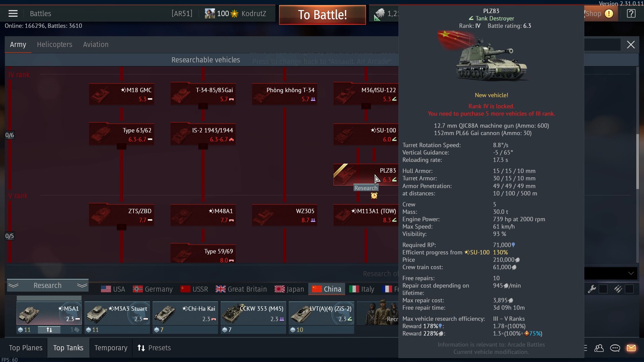Select the USSR nation tab
The width and height of the screenshot is (644, 362).
194,289
